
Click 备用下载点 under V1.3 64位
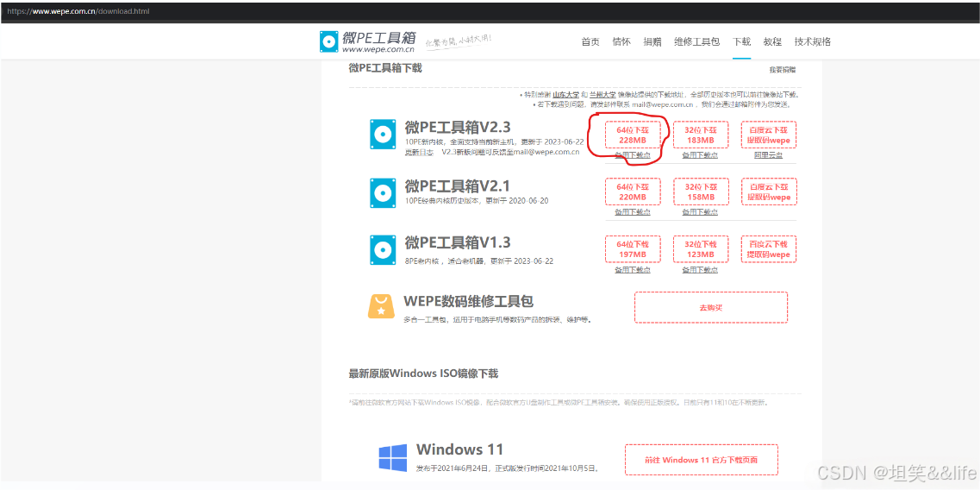(x=632, y=270)
